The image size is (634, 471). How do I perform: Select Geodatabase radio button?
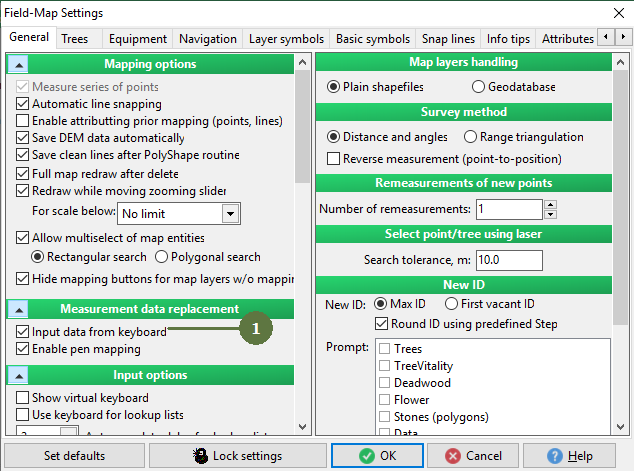point(478,87)
